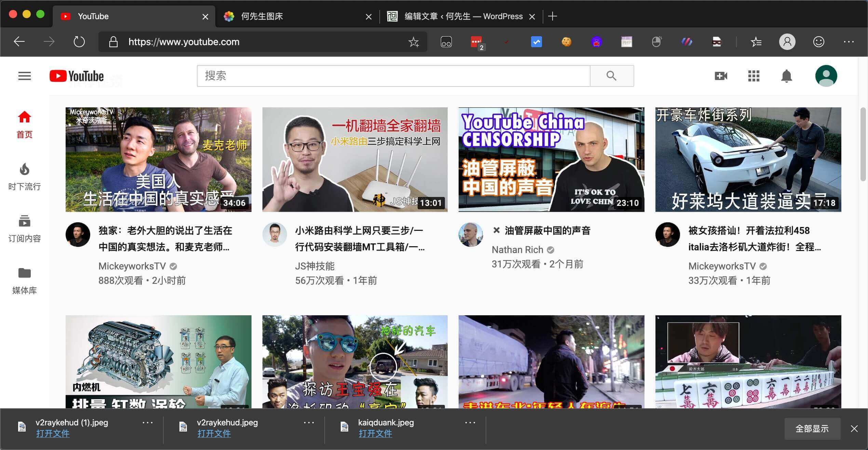Go to 首页 home in sidebar
The height and width of the screenshot is (450, 868).
pos(24,125)
